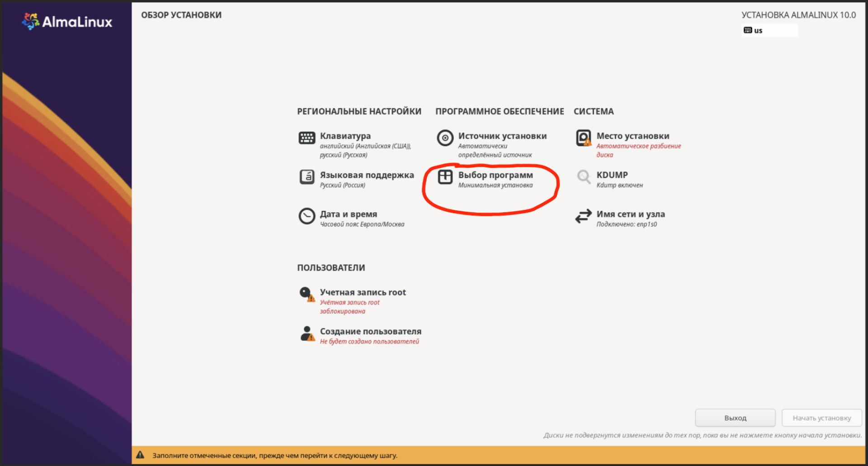Image resolution: width=868 pixels, height=466 pixels.
Task: Click the red 'Учётная запись root заблокирована' status text
Action: click(x=349, y=307)
